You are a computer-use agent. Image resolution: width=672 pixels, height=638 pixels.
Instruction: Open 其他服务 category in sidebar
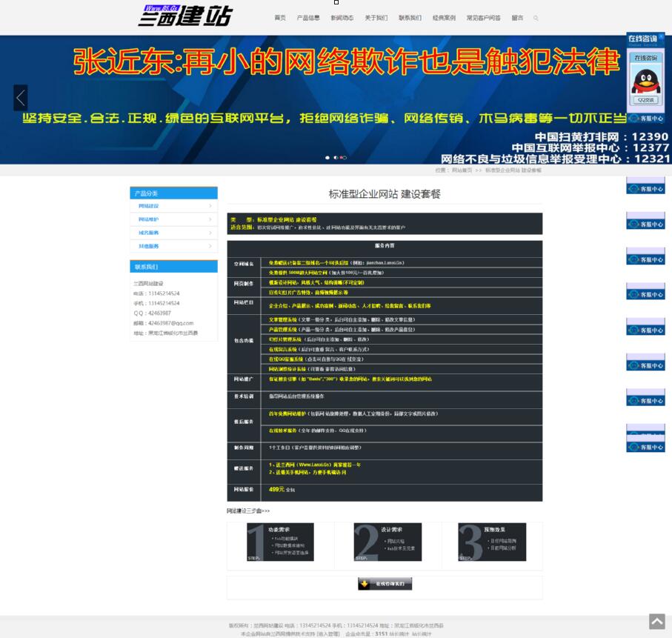[173, 246]
